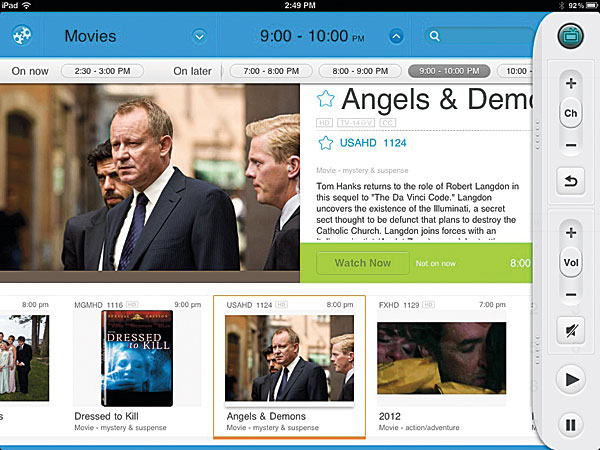Favorite Angels & Demons with title star

(326, 99)
